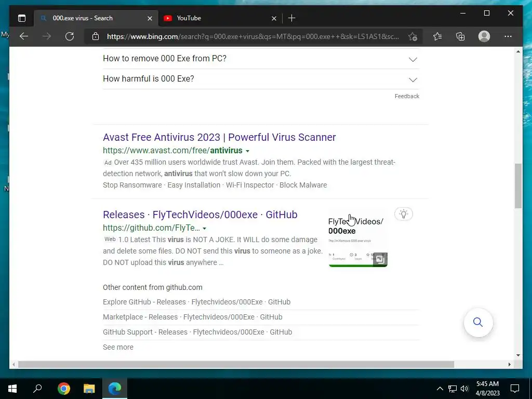Click the lightbulb insights icon
The height and width of the screenshot is (399, 532).
pyautogui.click(x=403, y=214)
